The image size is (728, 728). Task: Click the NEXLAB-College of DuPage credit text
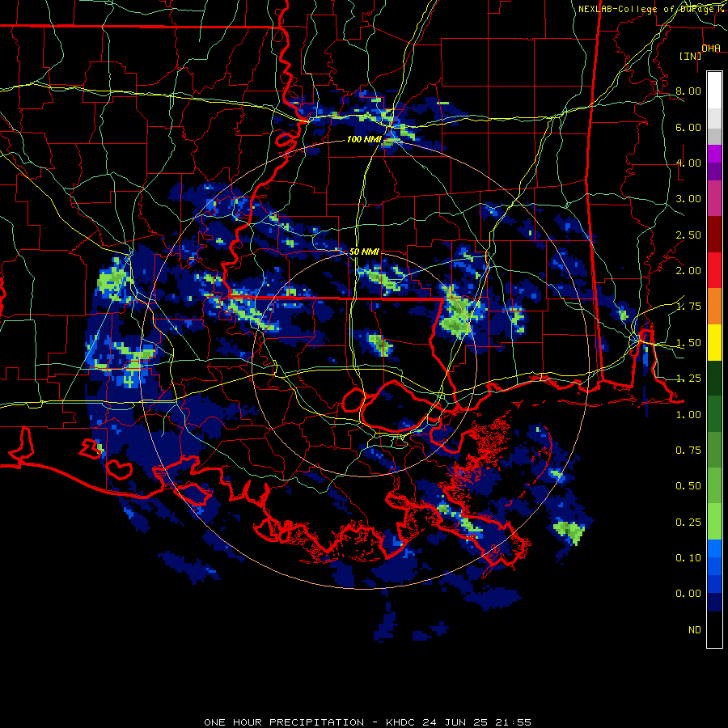tap(650, 9)
